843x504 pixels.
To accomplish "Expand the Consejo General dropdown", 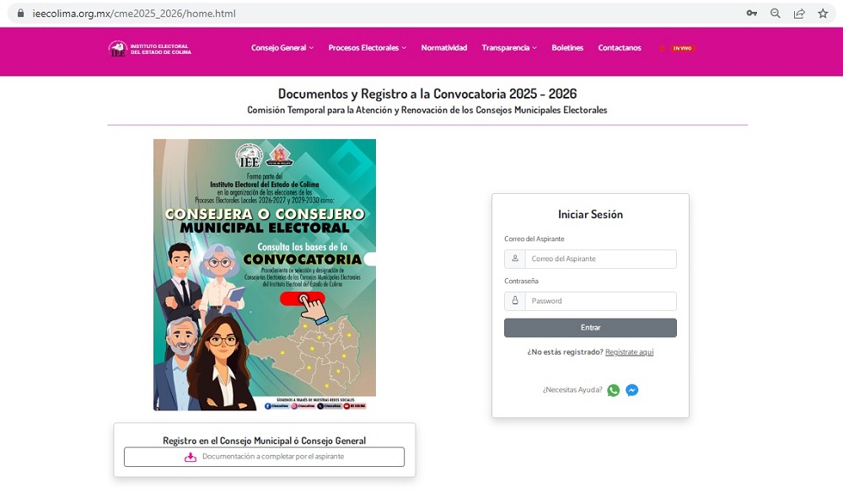I will tap(281, 48).
